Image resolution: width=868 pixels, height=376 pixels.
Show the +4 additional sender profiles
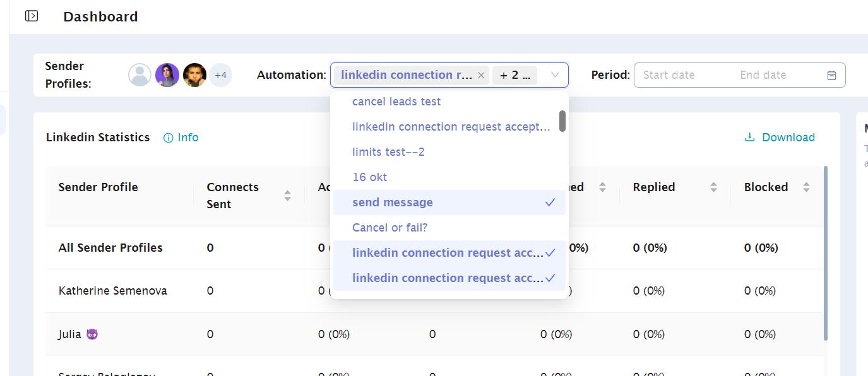(x=220, y=75)
